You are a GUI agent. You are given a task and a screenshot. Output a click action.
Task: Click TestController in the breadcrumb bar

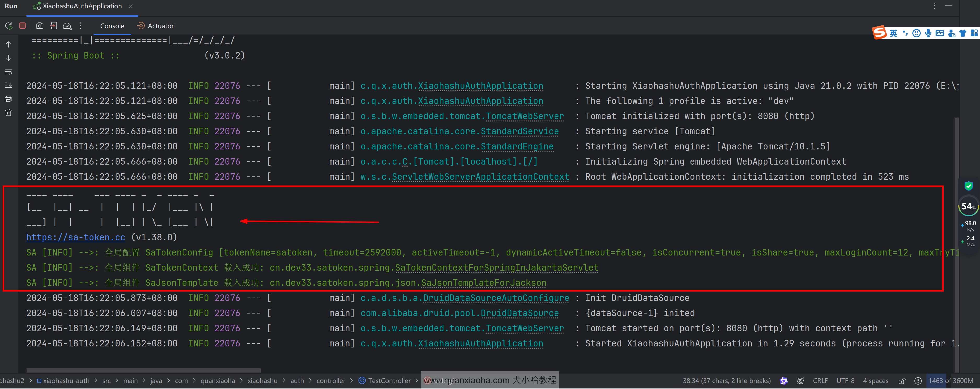389,381
